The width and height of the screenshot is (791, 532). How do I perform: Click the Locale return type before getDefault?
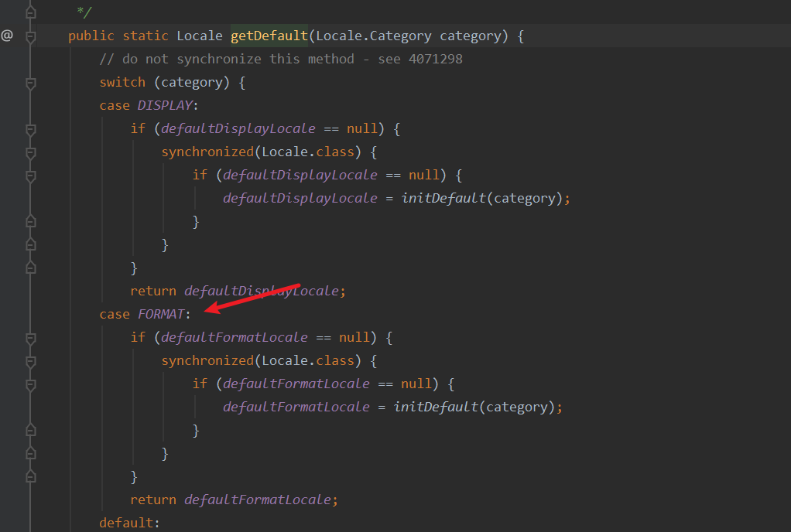(200, 36)
